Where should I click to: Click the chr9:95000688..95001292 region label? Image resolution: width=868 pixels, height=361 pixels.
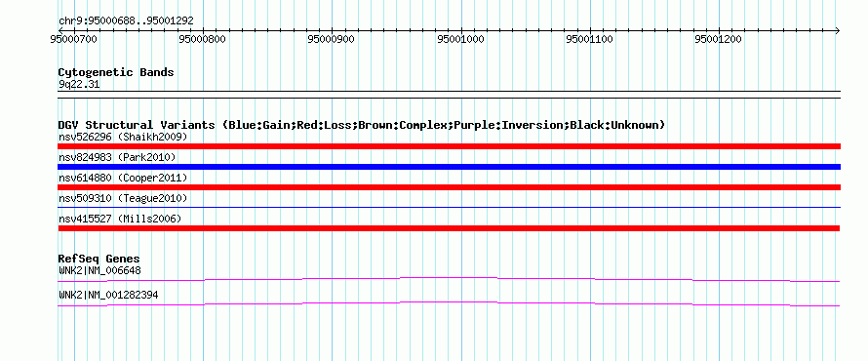126,21
